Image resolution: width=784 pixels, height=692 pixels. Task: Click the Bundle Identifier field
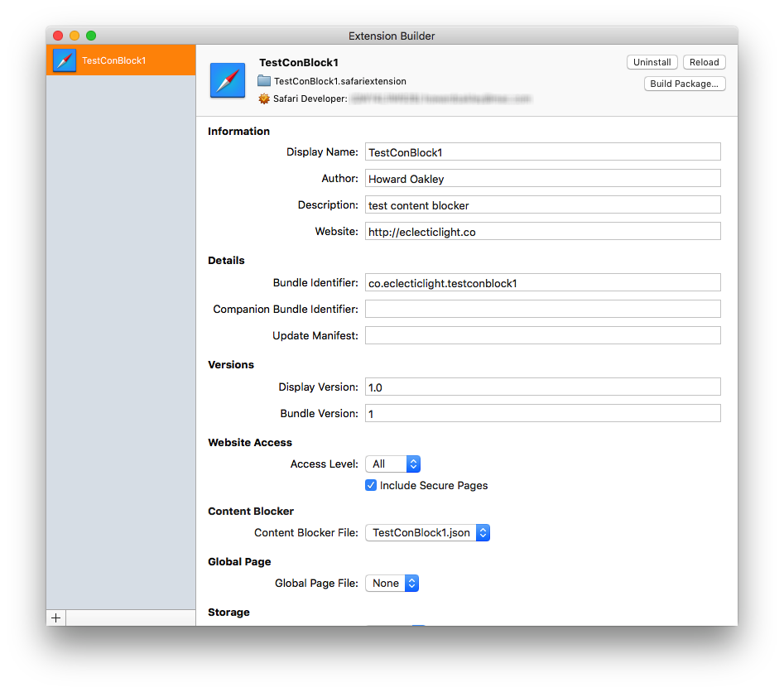pos(542,283)
